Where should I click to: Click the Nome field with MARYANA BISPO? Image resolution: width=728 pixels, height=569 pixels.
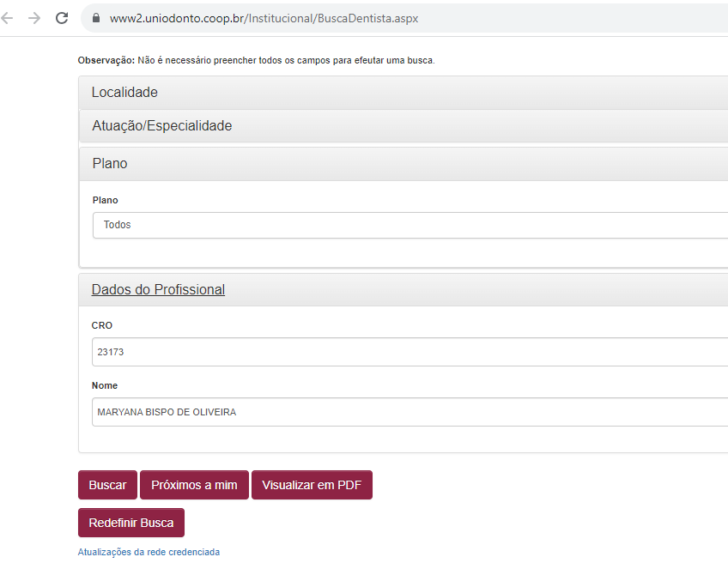pyautogui.click(x=410, y=412)
